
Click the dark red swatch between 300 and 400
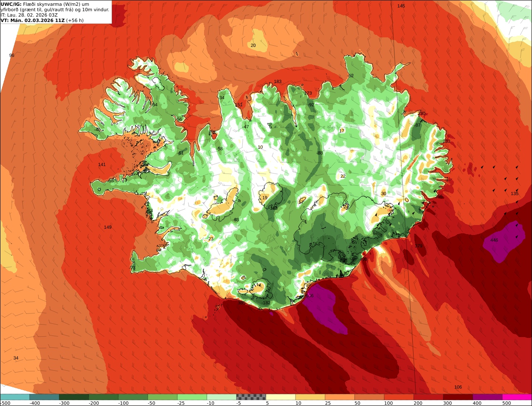click(x=458, y=397)
